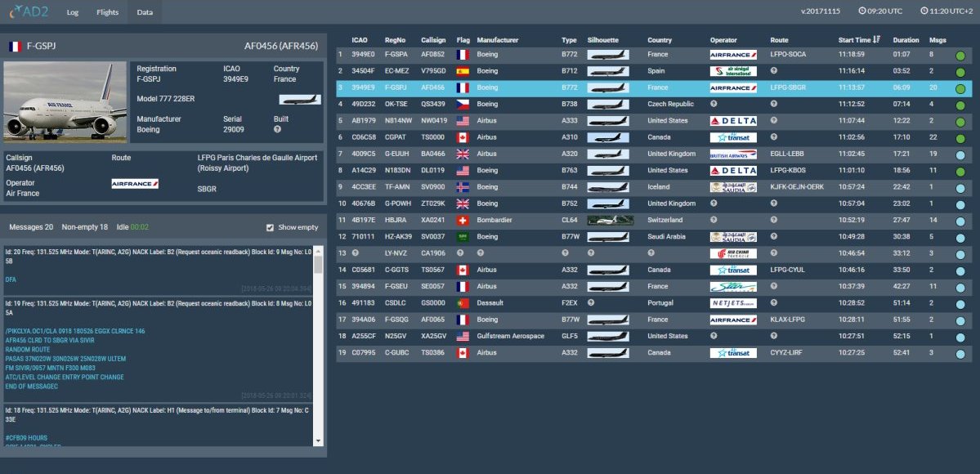
Task: Click the Air Transat logo in CGPAT row
Action: (733, 137)
